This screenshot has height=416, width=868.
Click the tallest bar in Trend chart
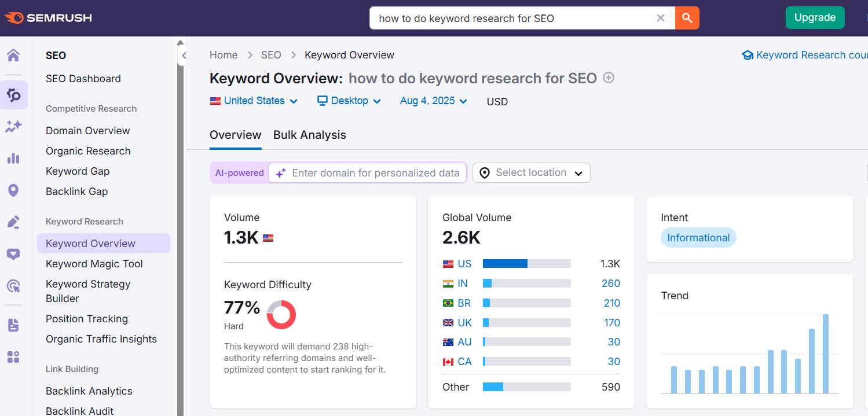click(x=826, y=354)
